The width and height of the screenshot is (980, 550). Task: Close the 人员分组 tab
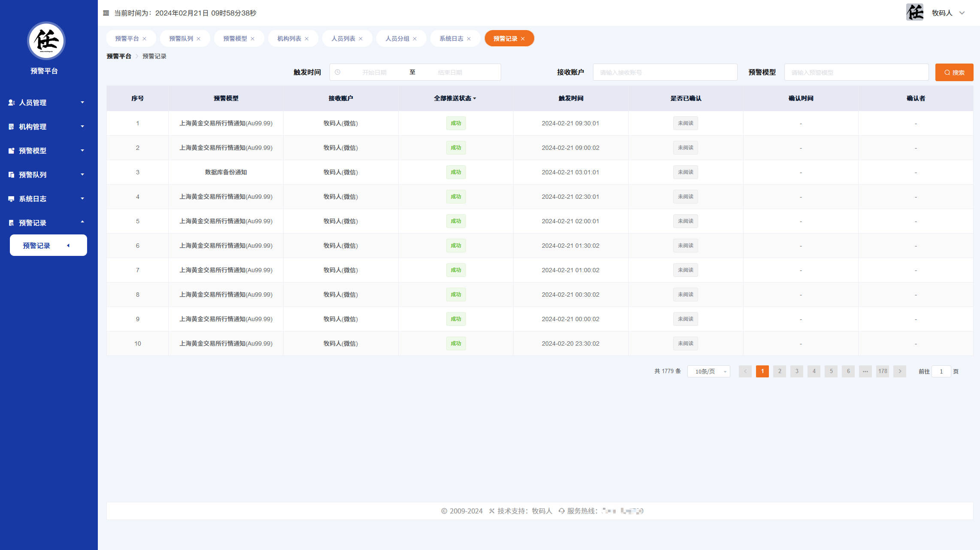(x=415, y=39)
